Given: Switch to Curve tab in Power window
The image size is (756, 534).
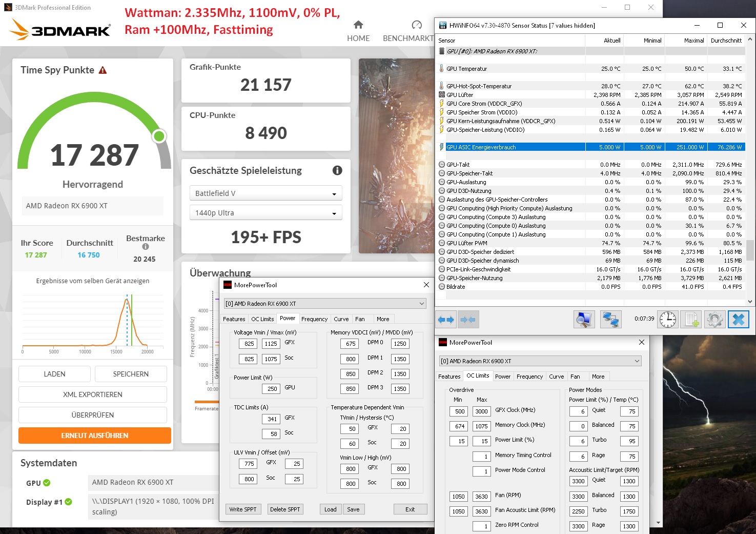Looking at the screenshot, I should [x=341, y=319].
